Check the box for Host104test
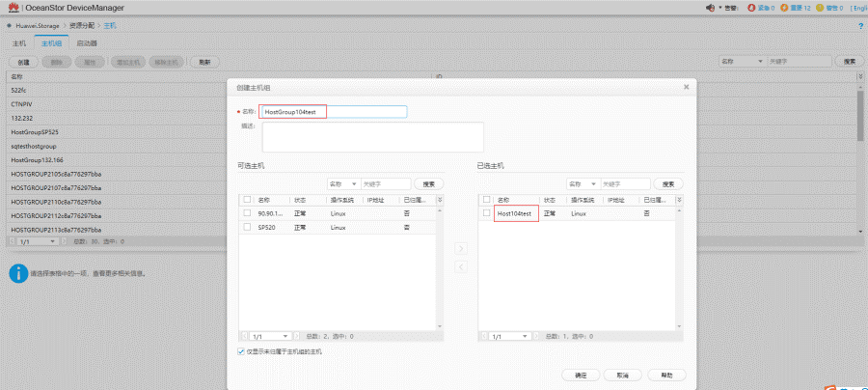868x390 pixels. [487, 212]
